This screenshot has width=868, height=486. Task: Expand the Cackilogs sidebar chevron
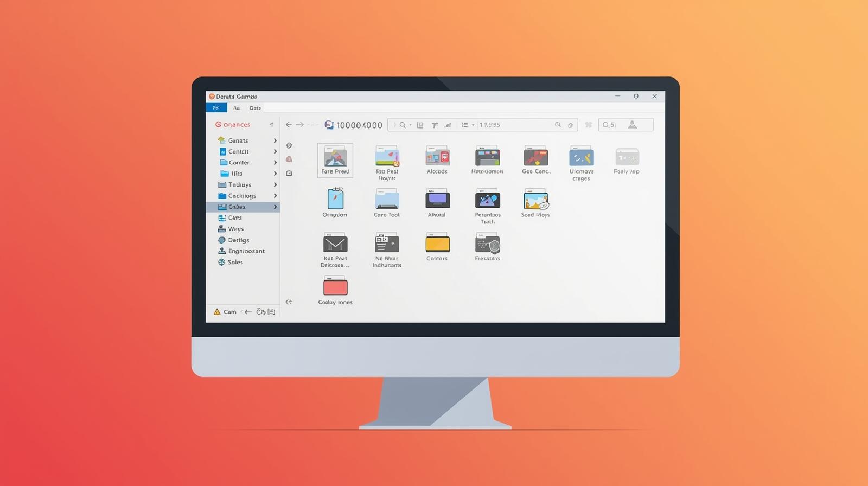[275, 196]
